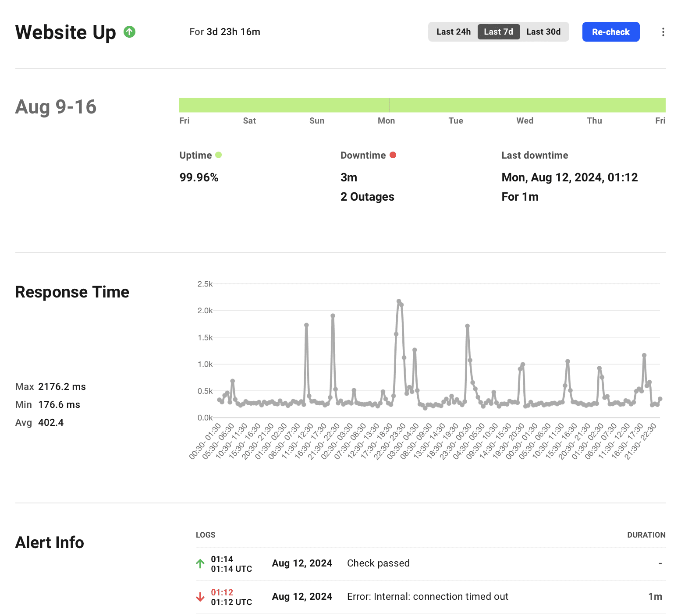Screen dimensions: 681x616
Task: Open the three-dot more options menu
Action: coord(663,32)
